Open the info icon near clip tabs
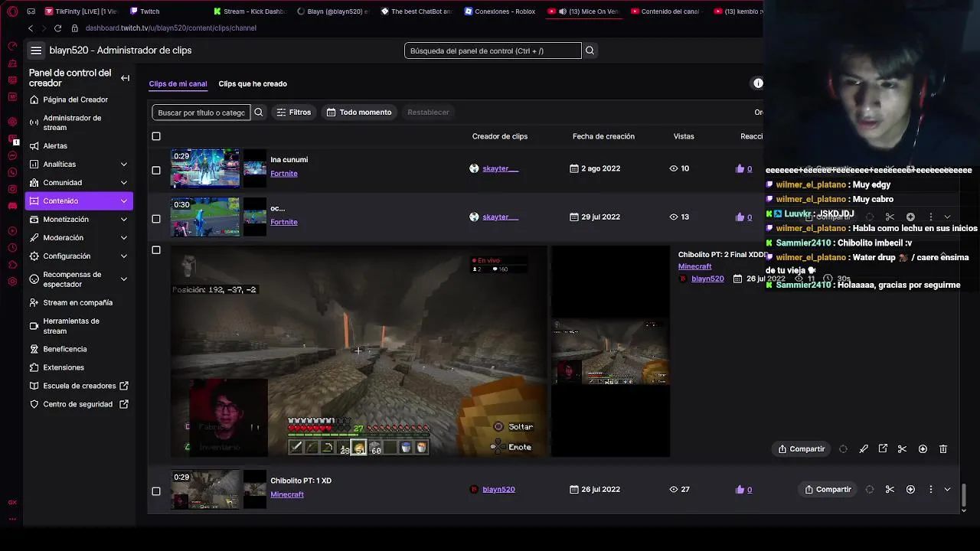 coord(758,83)
